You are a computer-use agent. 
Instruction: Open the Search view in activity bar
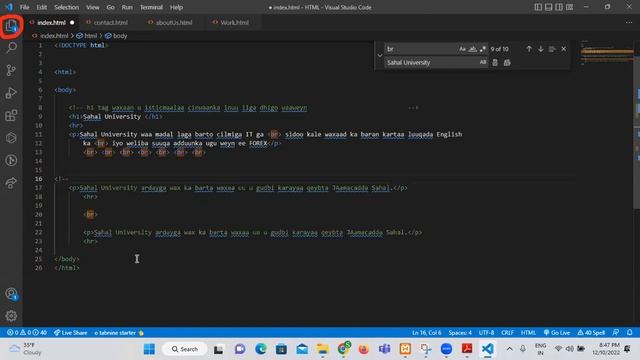(11, 47)
